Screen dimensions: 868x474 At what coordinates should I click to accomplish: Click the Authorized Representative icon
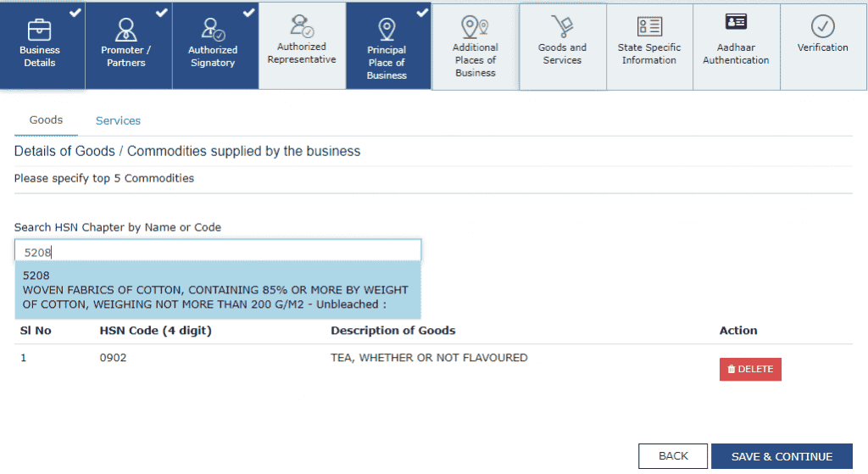coord(302,25)
